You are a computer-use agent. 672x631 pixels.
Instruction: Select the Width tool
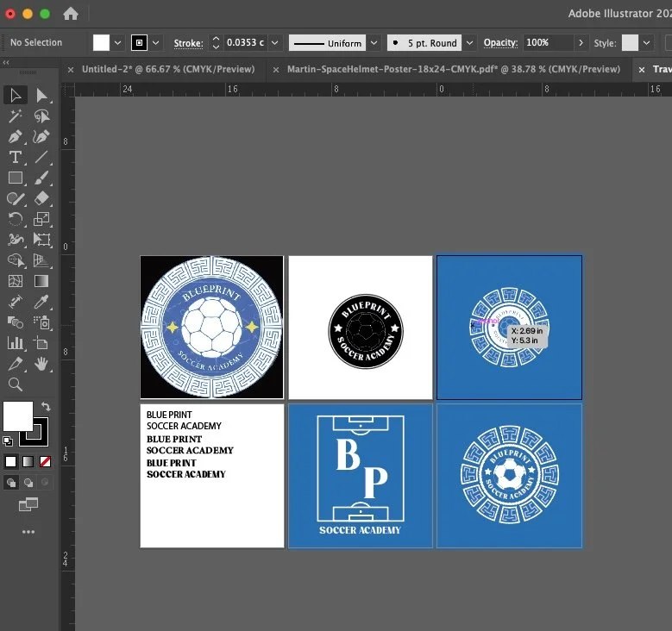pos(16,240)
